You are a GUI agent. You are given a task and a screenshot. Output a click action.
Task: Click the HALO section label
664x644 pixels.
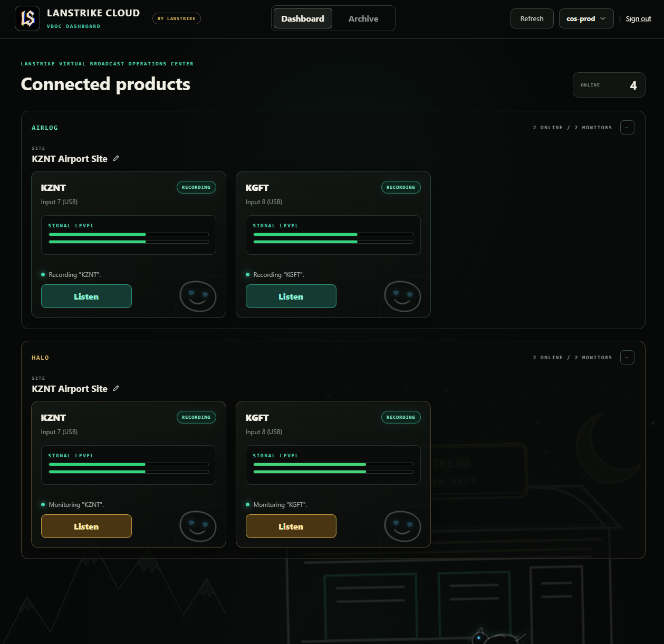(41, 358)
